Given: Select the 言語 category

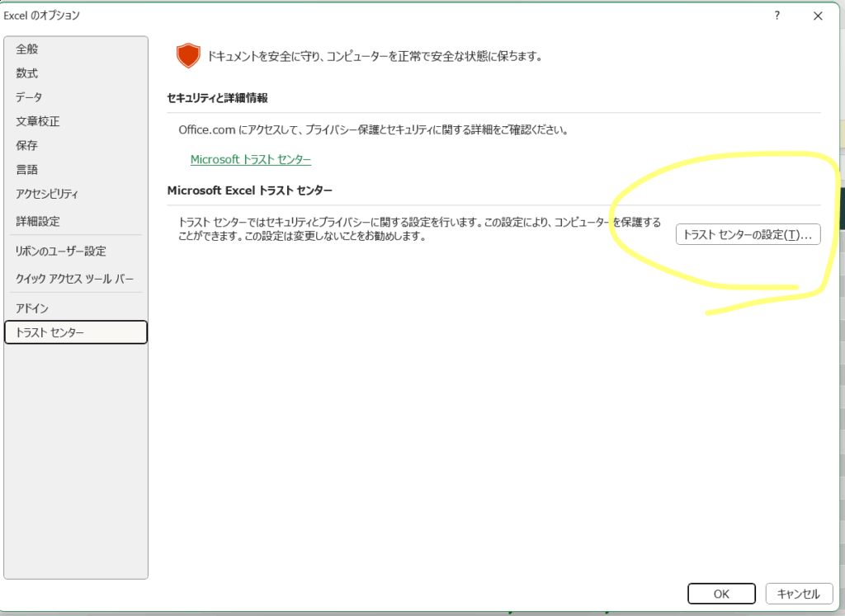Looking at the screenshot, I should [x=27, y=170].
